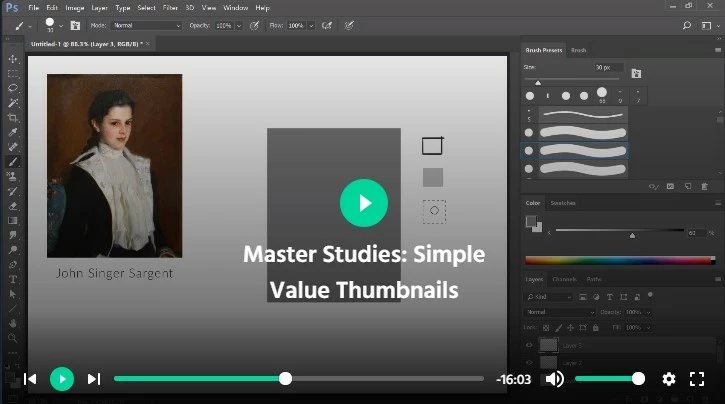The height and width of the screenshot is (404, 725).
Task: Open the brush preset picker arrow
Action: pyautogui.click(x=61, y=26)
